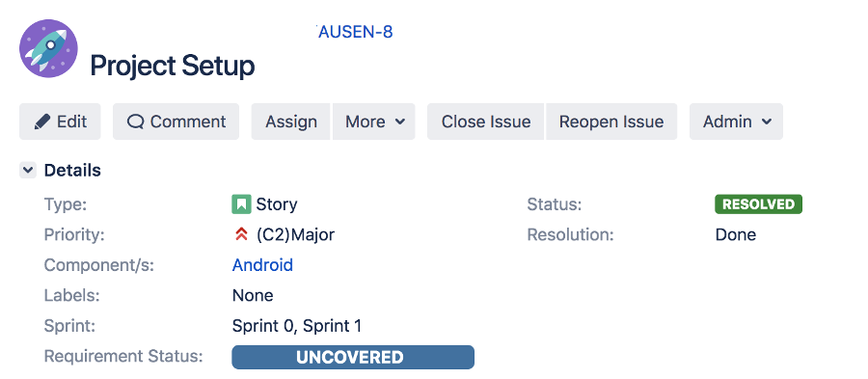Click the green Story type icon

pos(241,204)
